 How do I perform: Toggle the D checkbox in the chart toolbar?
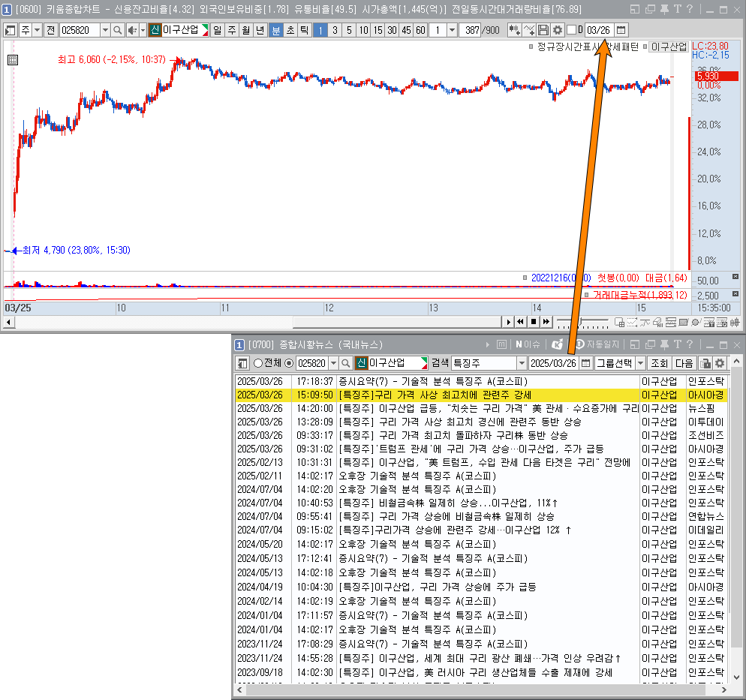coord(571,30)
